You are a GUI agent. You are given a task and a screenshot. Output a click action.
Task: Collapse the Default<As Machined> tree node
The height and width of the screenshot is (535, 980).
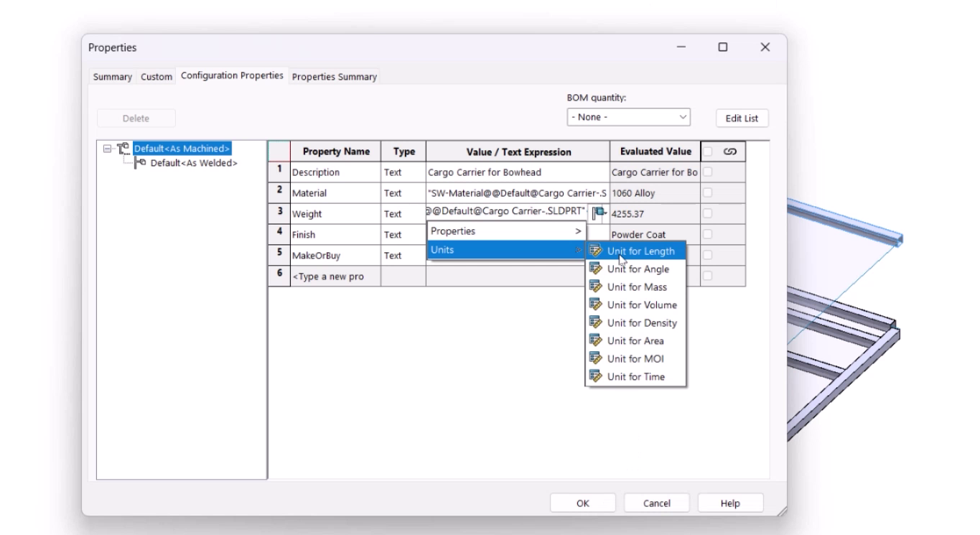click(x=108, y=149)
